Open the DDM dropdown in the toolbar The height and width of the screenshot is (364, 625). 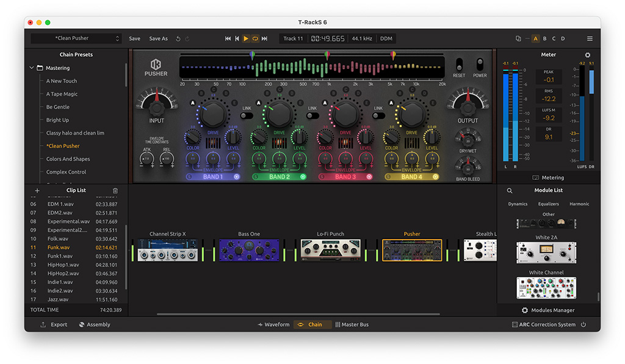coord(386,38)
